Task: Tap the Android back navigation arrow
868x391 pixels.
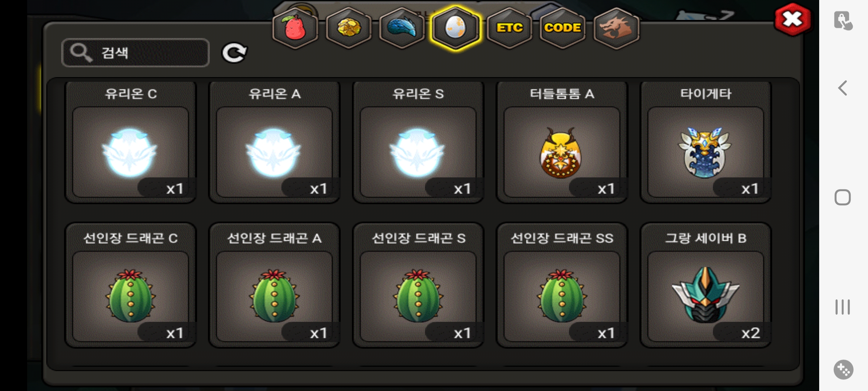Action: pos(843,88)
